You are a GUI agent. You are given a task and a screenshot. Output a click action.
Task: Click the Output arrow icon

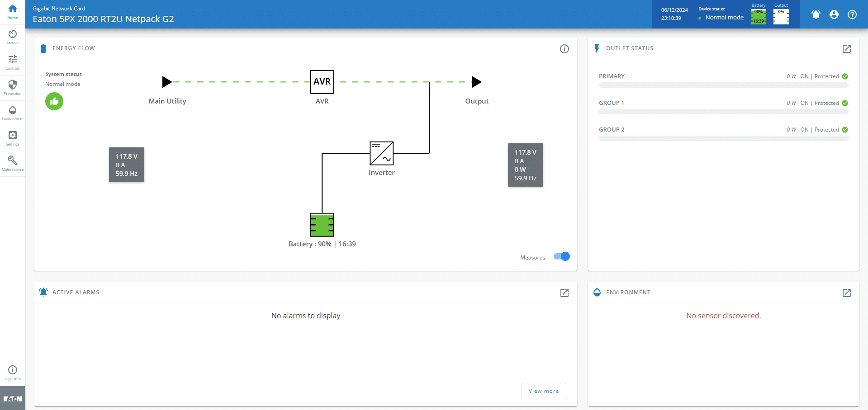(x=477, y=82)
